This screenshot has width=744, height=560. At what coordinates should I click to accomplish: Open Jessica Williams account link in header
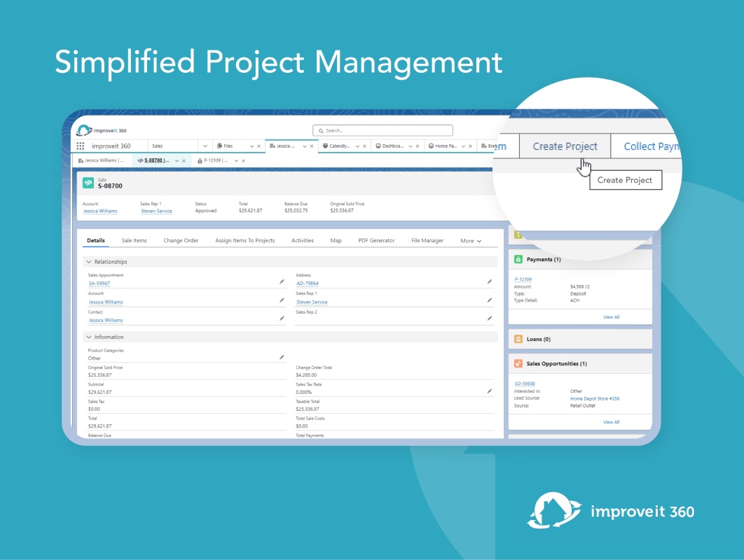pyautogui.click(x=100, y=211)
